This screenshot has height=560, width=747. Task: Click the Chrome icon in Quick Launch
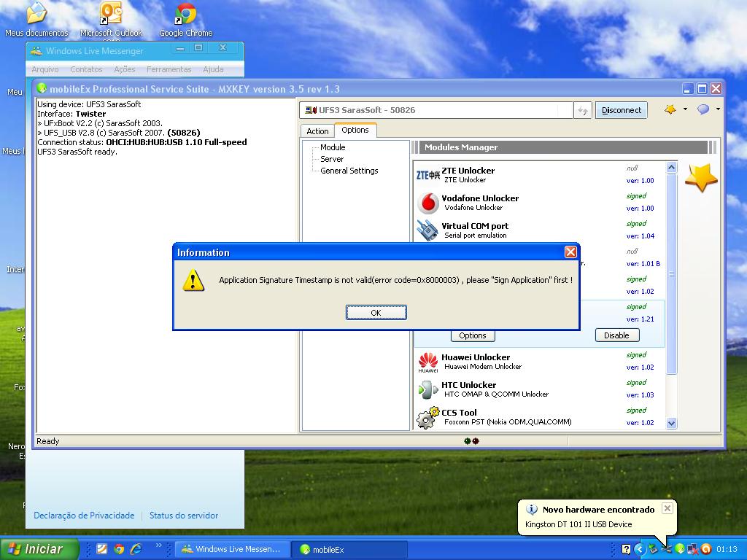tap(119, 549)
